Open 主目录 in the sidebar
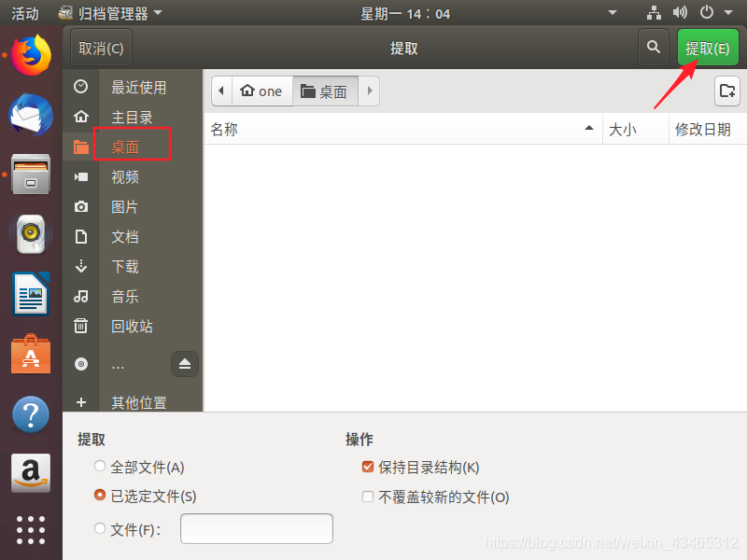The width and height of the screenshot is (747, 560). click(132, 118)
